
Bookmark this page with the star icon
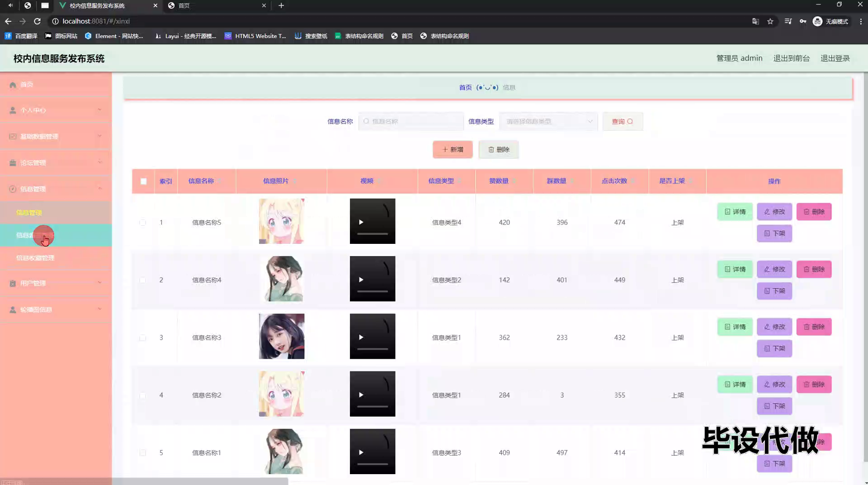click(x=770, y=21)
